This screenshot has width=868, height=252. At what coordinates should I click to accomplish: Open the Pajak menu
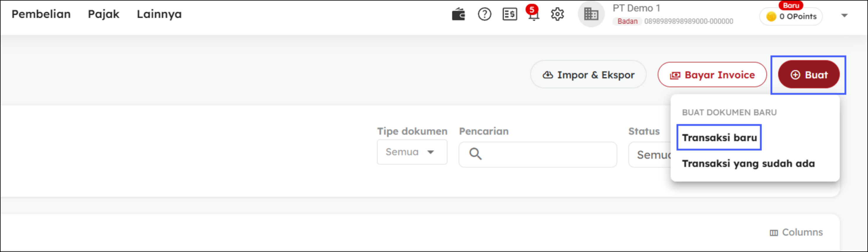[103, 14]
